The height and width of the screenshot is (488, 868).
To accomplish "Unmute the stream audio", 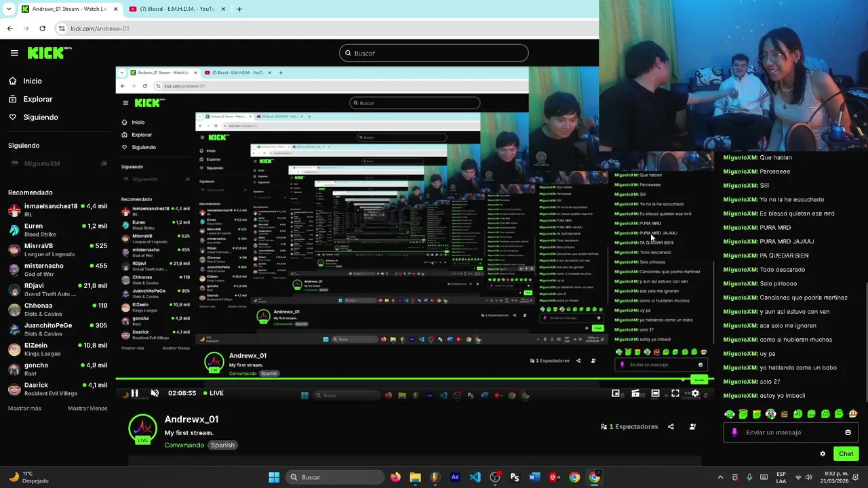I will [x=155, y=393].
